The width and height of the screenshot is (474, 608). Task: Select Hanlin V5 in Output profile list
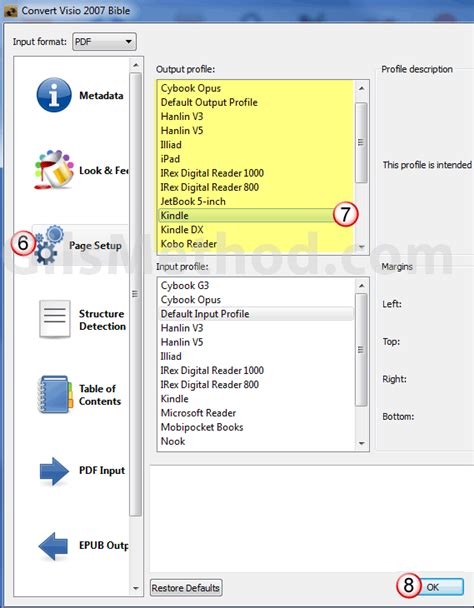pos(256,131)
